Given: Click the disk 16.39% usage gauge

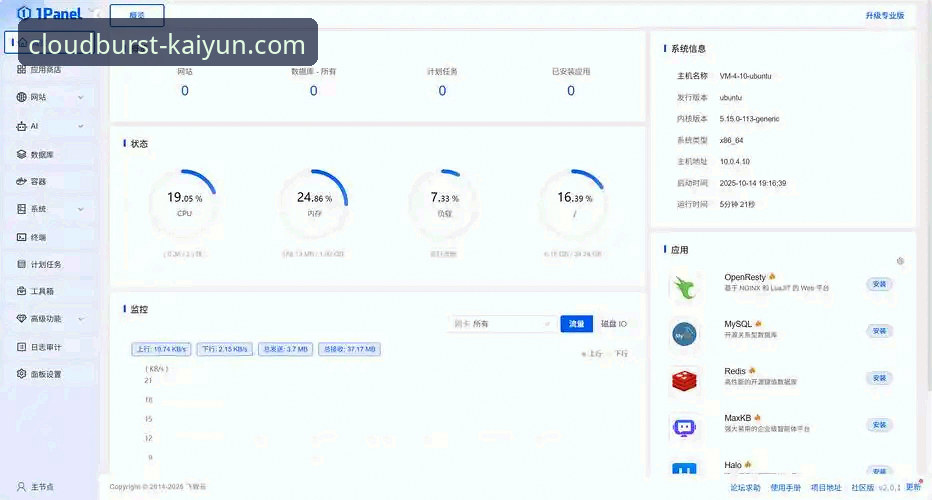Looking at the screenshot, I should (x=574, y=204).
